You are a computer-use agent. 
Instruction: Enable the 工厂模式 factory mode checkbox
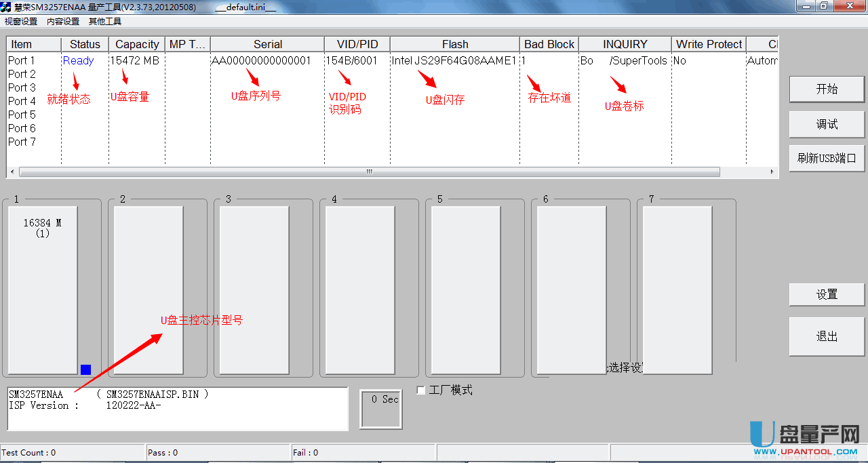pos(421,390)
